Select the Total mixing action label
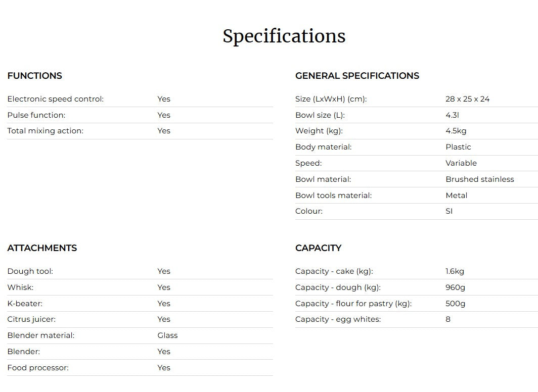 click(x=45, y=131)
